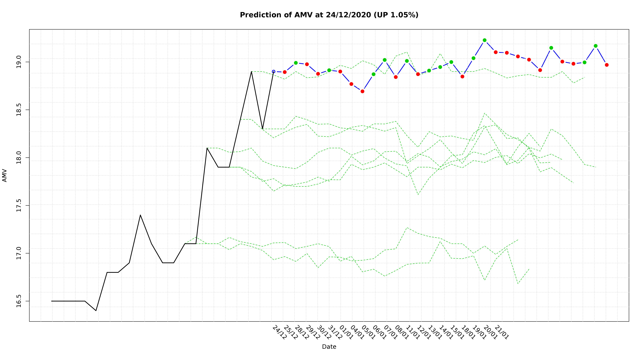This screenshot has width=644, height=358.
Task: Click the last red dot at far right
Action: tap(607, 65)
